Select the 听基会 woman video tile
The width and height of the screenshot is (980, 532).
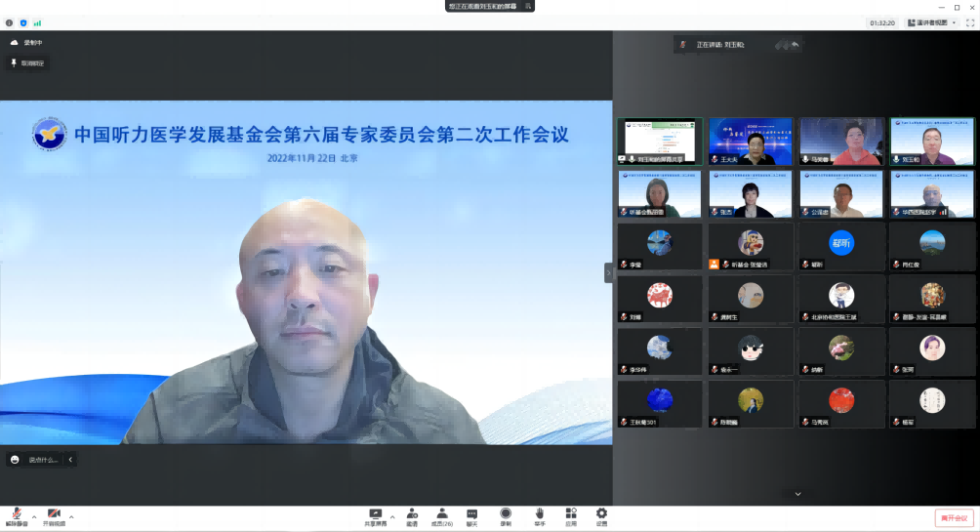[x=660, y=194]
